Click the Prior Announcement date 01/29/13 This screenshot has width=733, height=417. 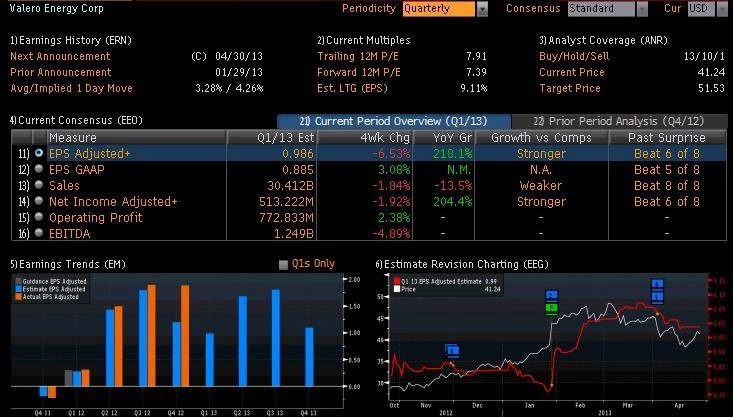[x=239, y=72]
